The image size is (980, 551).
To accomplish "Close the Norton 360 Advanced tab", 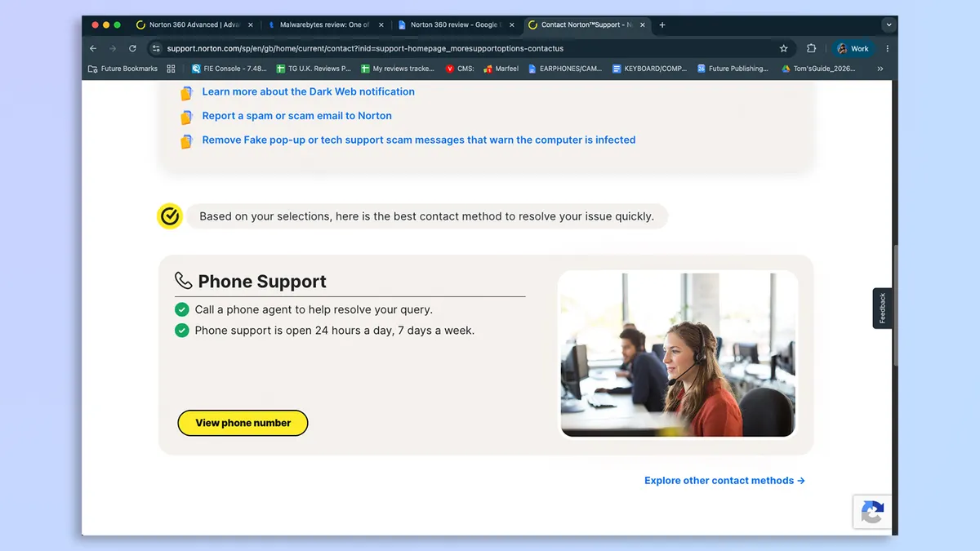I will pyautogui.click(x=250, y=24).
